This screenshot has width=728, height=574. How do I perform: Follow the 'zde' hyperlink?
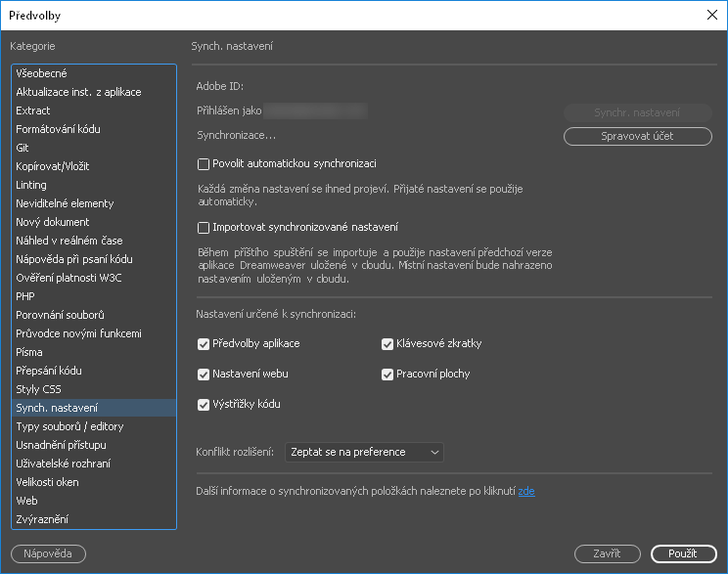tap(526, 491)
